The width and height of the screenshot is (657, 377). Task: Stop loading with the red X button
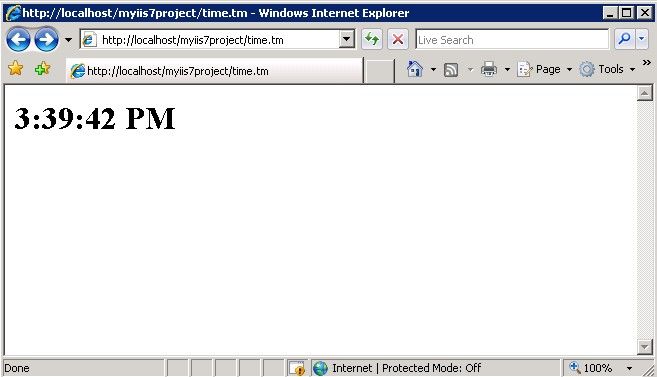398,40
